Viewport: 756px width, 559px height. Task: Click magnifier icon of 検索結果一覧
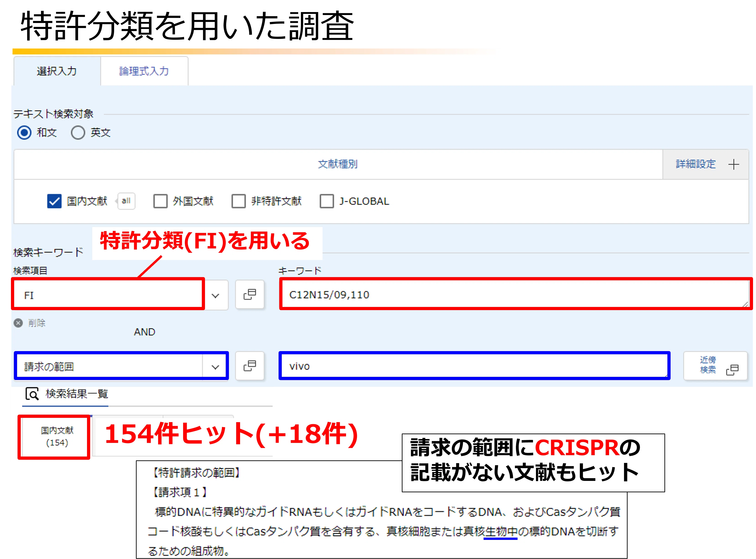32,394
